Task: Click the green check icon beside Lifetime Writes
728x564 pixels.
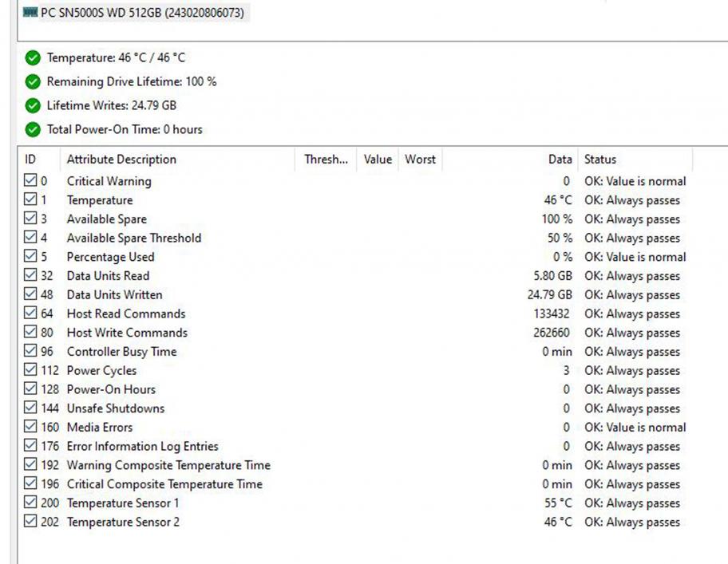Action: pyautogui.click(x=33, y=105)
